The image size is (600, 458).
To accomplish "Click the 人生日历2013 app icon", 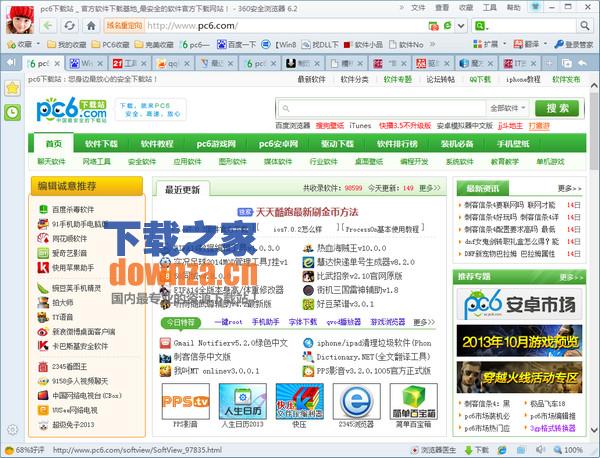I will [243, 402].
